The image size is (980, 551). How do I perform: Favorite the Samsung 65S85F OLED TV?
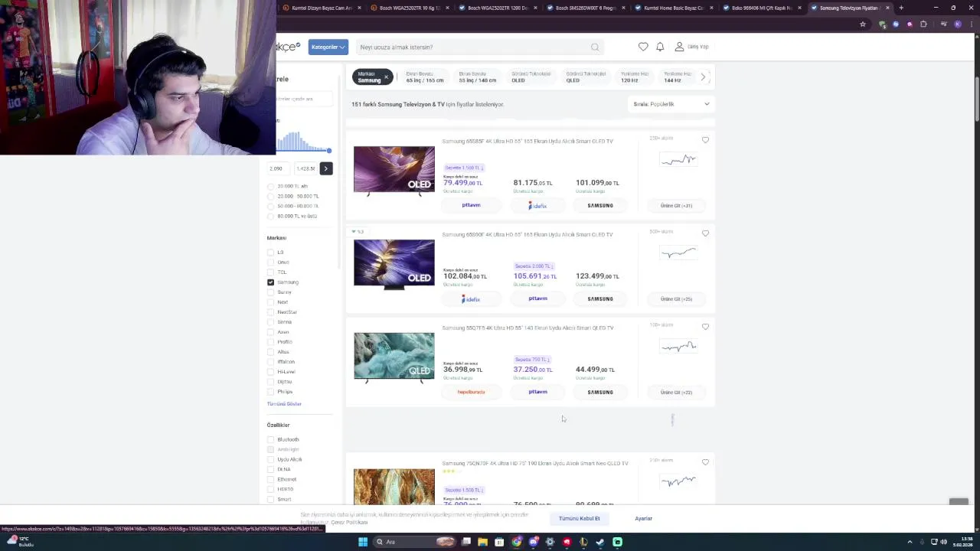coord(705,140)
